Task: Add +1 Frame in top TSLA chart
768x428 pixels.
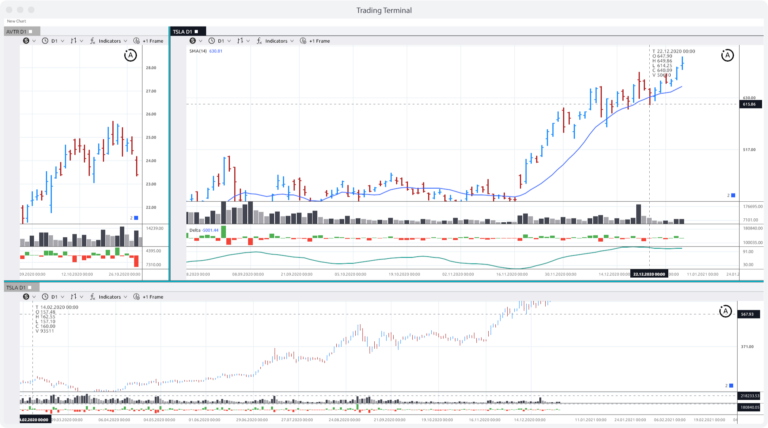Action: click(318, 41)
